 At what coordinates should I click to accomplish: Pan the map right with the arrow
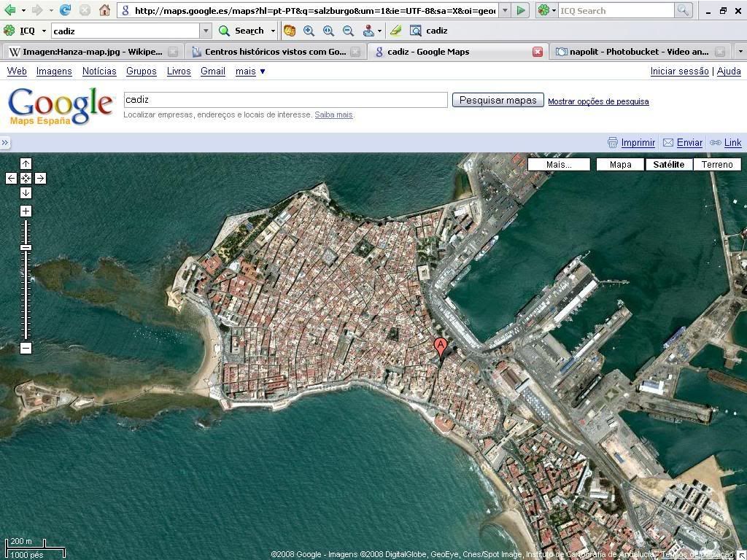coord(41,179)
